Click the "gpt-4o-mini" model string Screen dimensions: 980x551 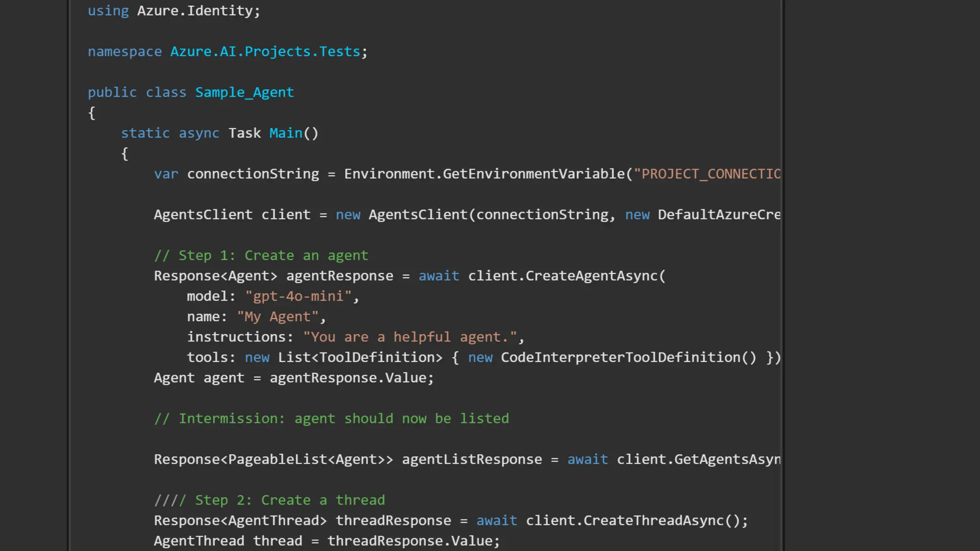click(298, 297)
